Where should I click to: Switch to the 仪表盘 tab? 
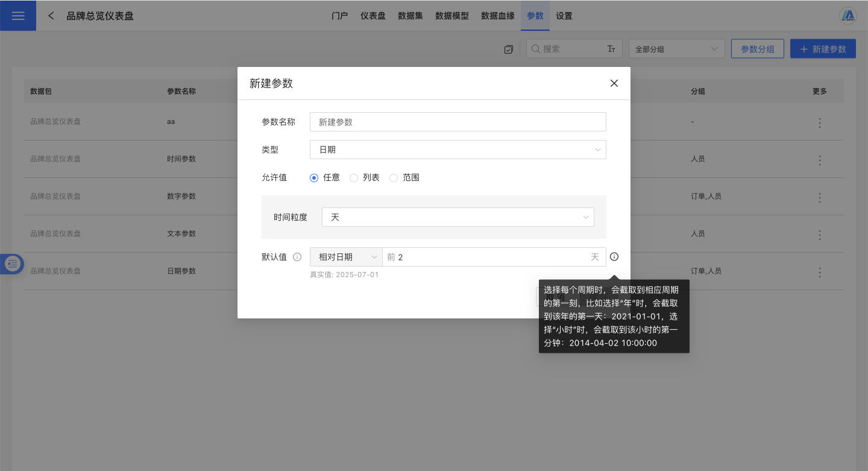(x=373, y=16)
